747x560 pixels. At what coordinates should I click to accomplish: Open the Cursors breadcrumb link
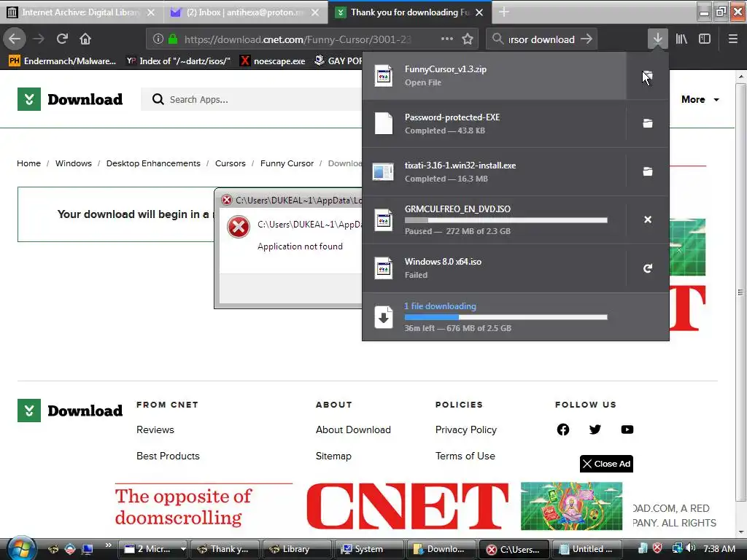(x=230, y=163)
